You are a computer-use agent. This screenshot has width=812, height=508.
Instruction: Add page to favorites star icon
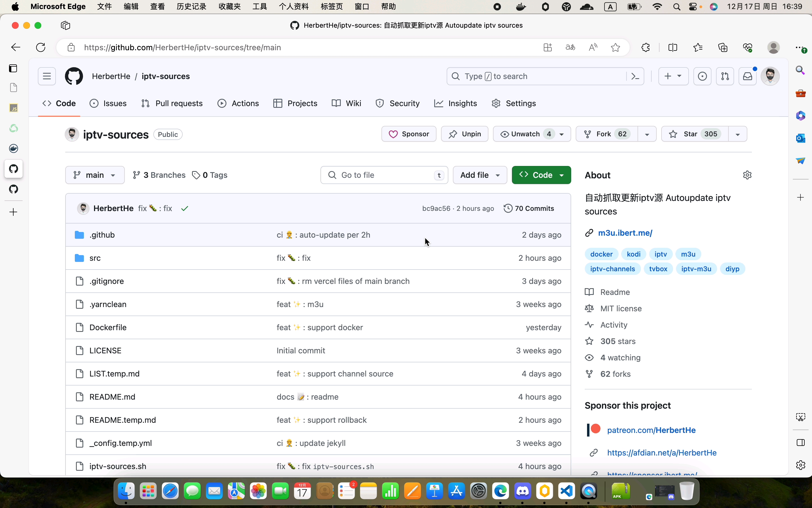point(615,47)
